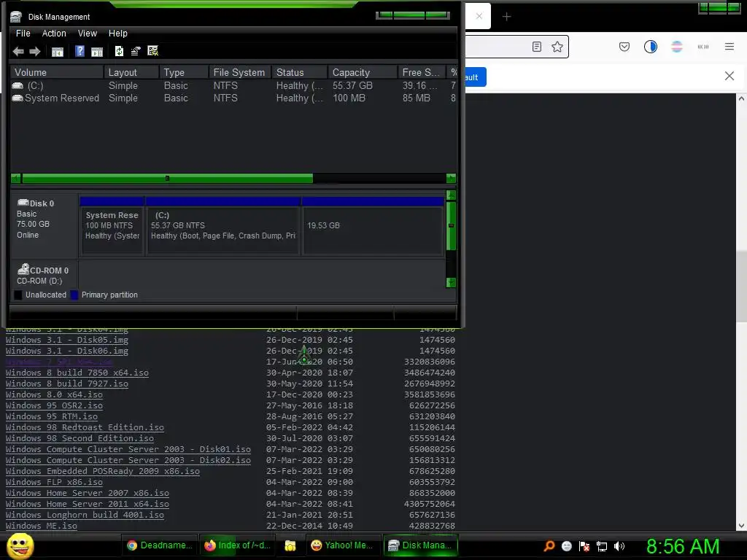Toggle reader view in the address bar
Viewport: 747px width, 560px height.
(x=537, y=47)
